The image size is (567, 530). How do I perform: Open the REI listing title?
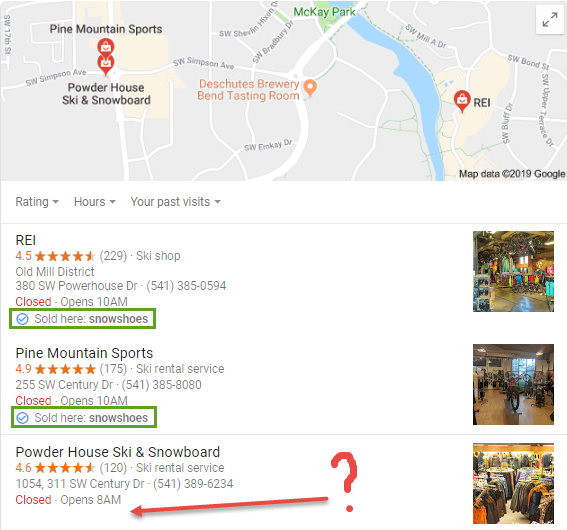pos(26,240)
